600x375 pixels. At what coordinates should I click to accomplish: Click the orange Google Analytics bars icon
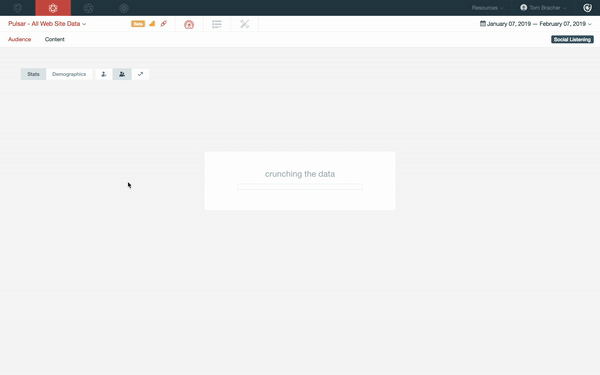pos(152,24)
